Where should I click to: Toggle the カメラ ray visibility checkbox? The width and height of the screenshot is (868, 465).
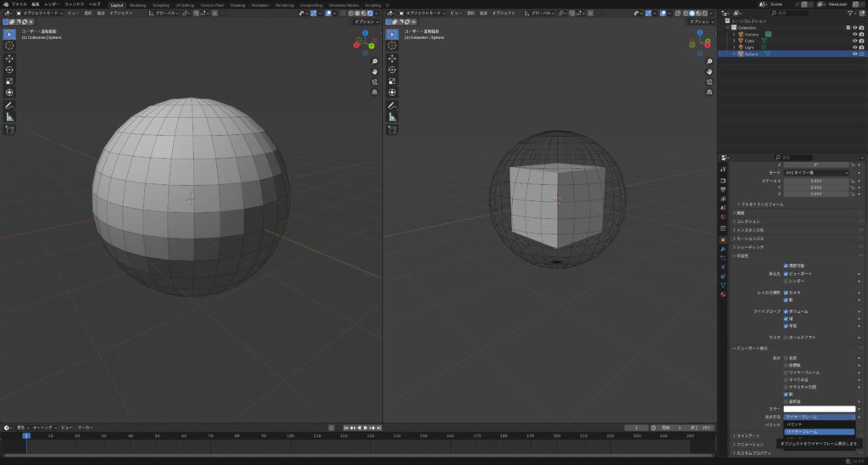[x=786, y=292]
